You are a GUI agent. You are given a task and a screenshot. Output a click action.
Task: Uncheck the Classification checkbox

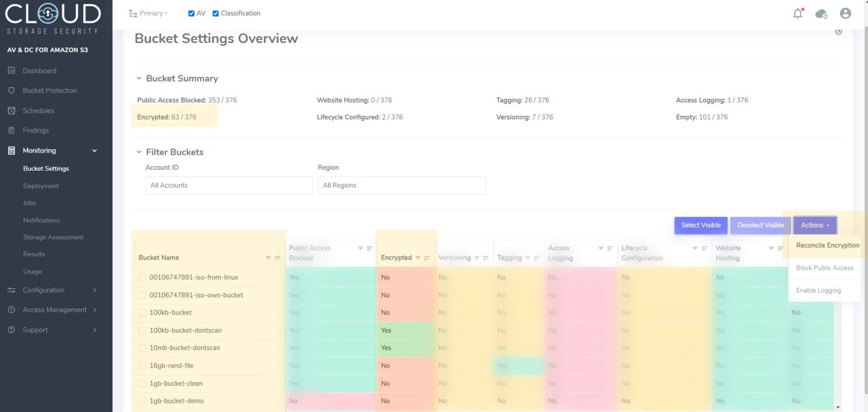(x=216, y=14)
